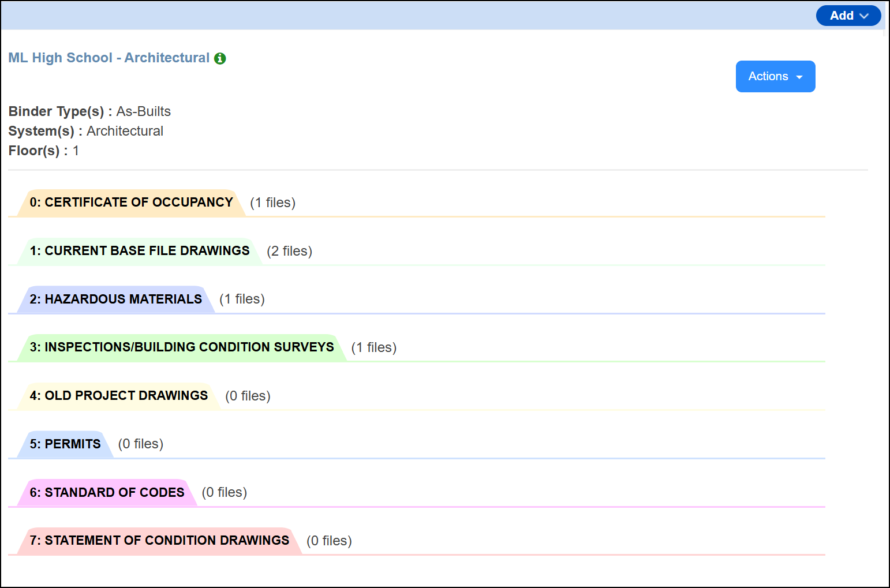890x588 pixels.
Task: Click the 'As-Builts' binder type value
Action: [x=144, y=111]
